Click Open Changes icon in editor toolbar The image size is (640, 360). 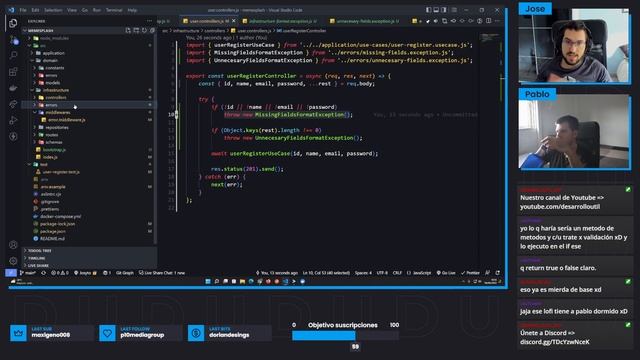444,21
